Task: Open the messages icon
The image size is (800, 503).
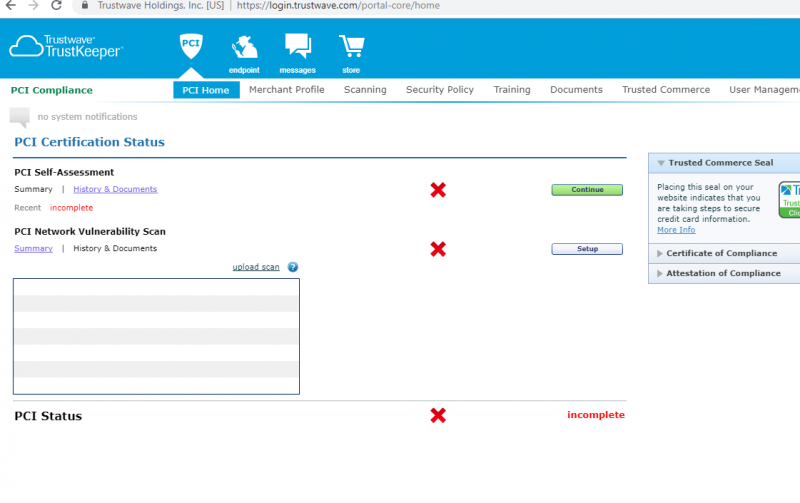Action: [x=298, y=54]
